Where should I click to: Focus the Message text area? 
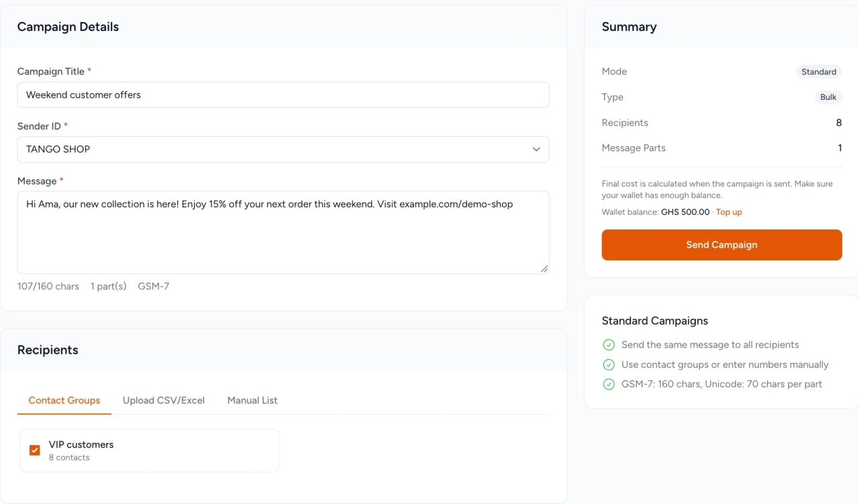pyautogui.click(x=283, y=233)
